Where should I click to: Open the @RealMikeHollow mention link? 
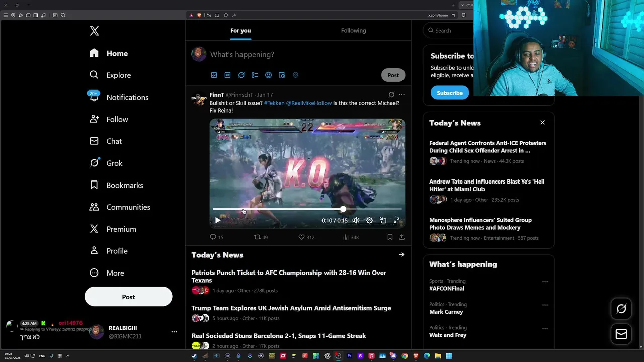pyautogui.click(x=309, y=103)
